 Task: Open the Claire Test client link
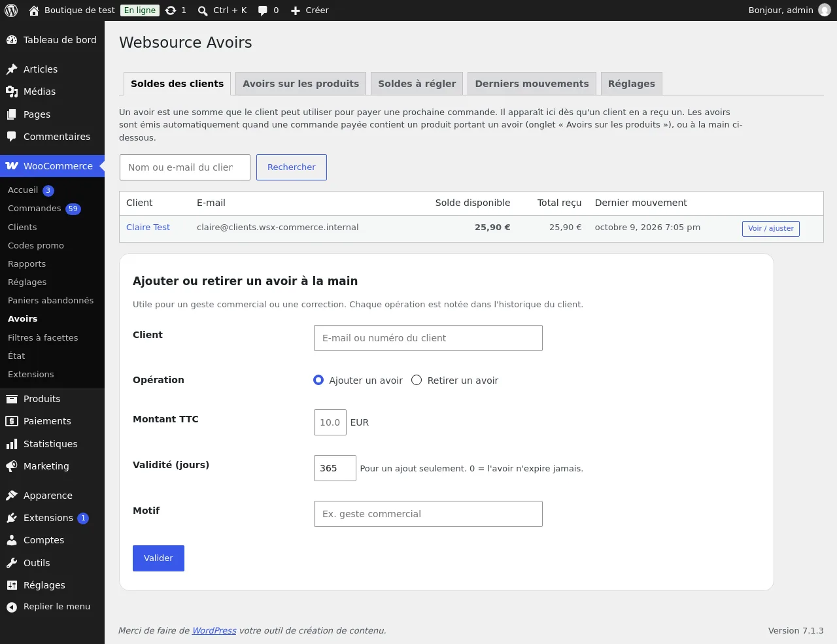click(148, 228)
